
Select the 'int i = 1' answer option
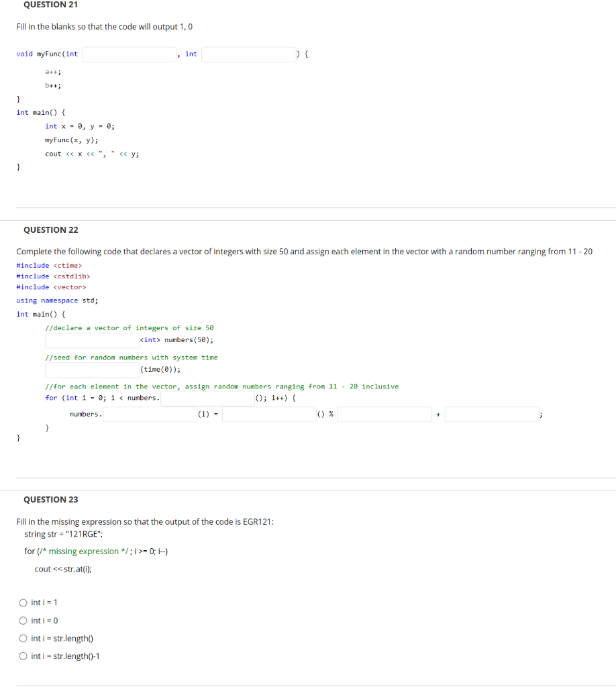(23, 602)
